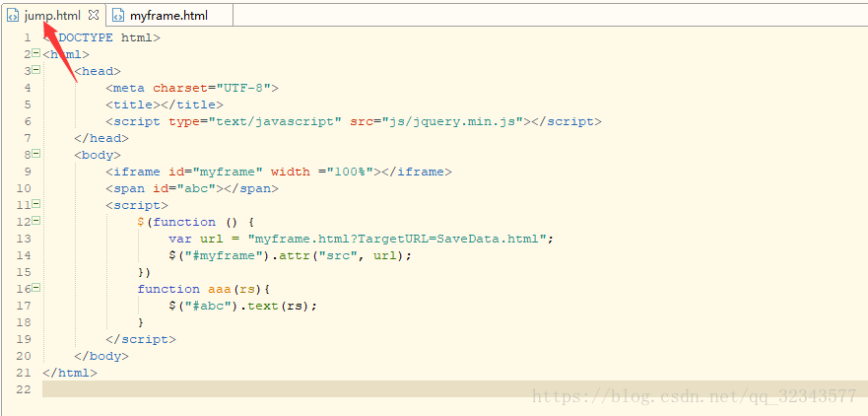Screen dimensions: 868x416
Task: Click "#abc" selector on line 17
Action: coord(208,306)
